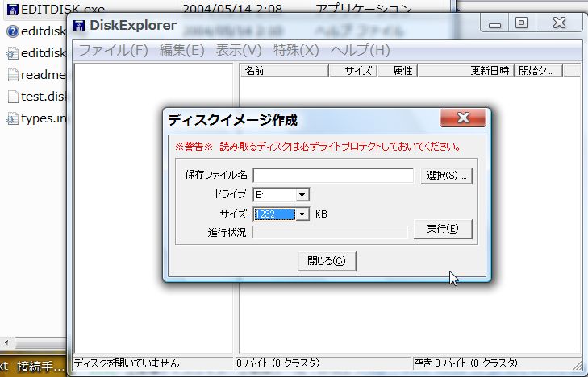This screenshot has width=588, height=377.
Task: Open the ファイル(F) menu
Action: point(113,50)
